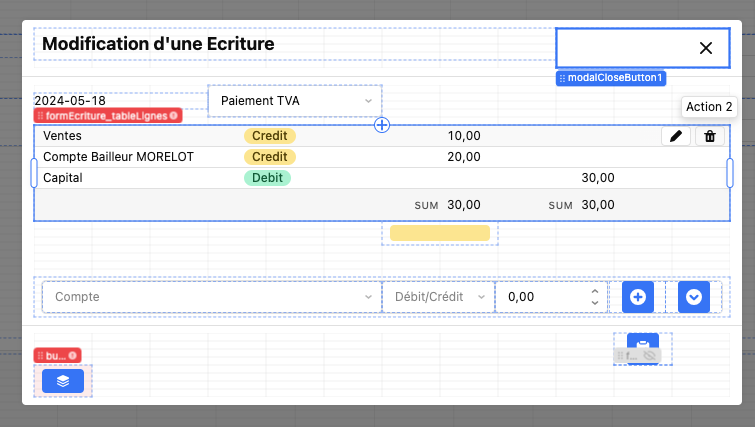The image size is (755, 427).
Task: Click the blue modalCloseButton1 label
Action: point(611,78)
